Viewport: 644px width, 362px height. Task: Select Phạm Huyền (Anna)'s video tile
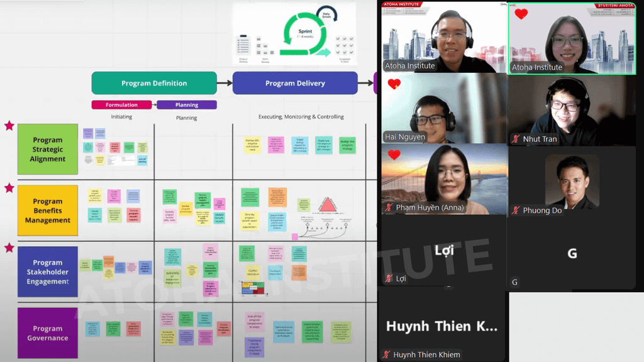tap(445, 179)
